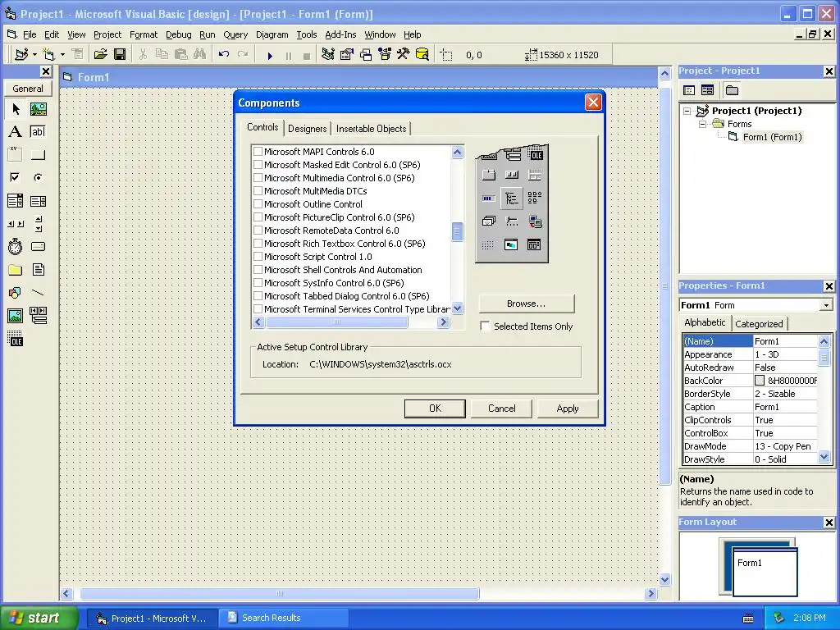Check Microsoft Tabbed Dialog Control 6.0
This screenshot has width=840, height=630.
click(258, 295)
